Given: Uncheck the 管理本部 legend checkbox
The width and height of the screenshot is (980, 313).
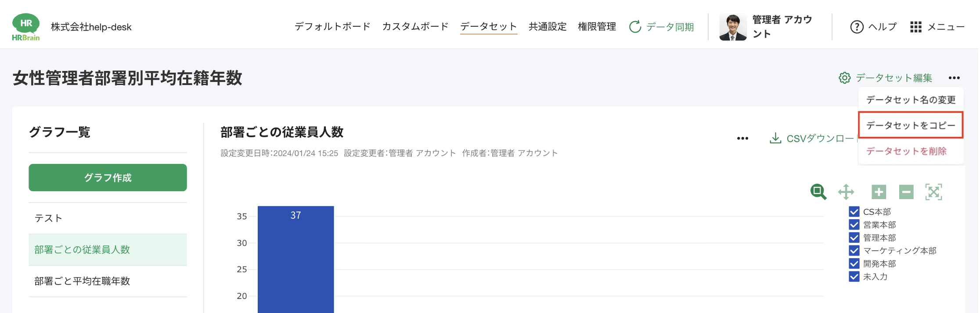Looking at the screenshot, I should coord(854,238).
